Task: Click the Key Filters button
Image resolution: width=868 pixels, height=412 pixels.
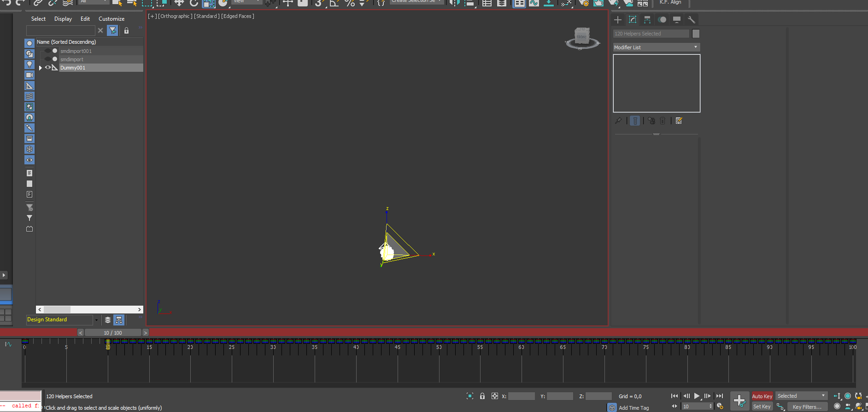Action: coord(807,407)
